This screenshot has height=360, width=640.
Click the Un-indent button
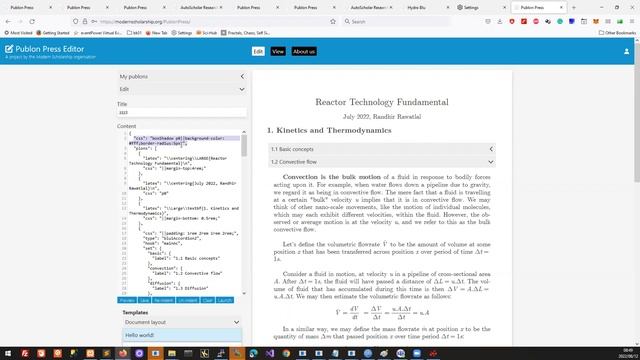click(188, 300)
